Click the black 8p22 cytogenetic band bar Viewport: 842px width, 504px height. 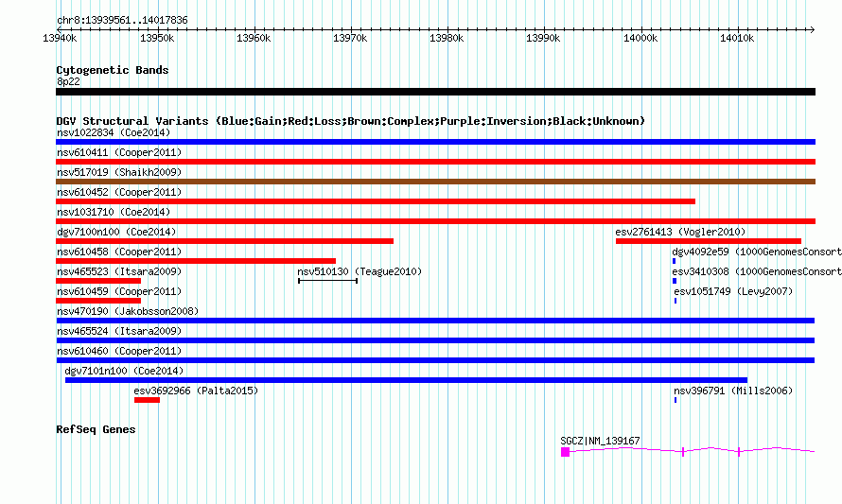pos(435,93)
